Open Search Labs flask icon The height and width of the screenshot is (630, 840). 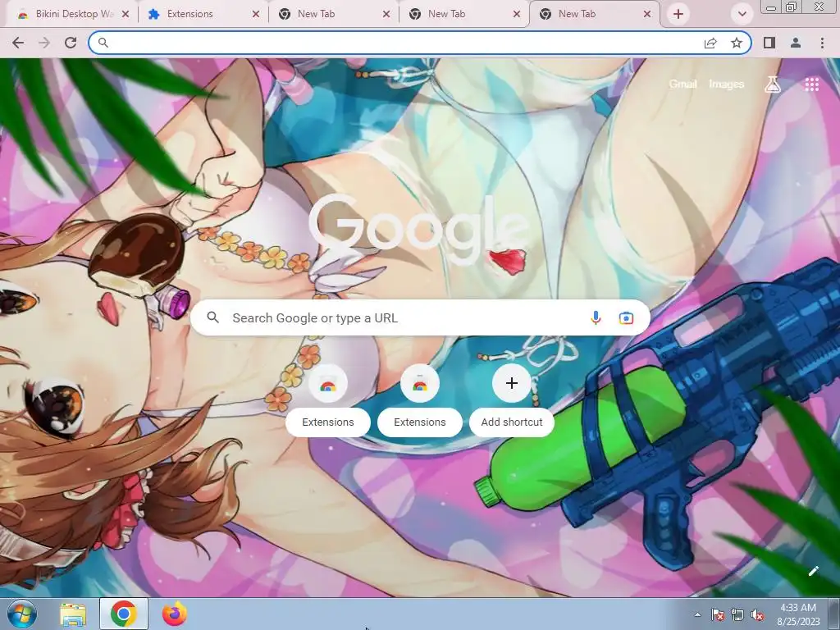[773, 84]
